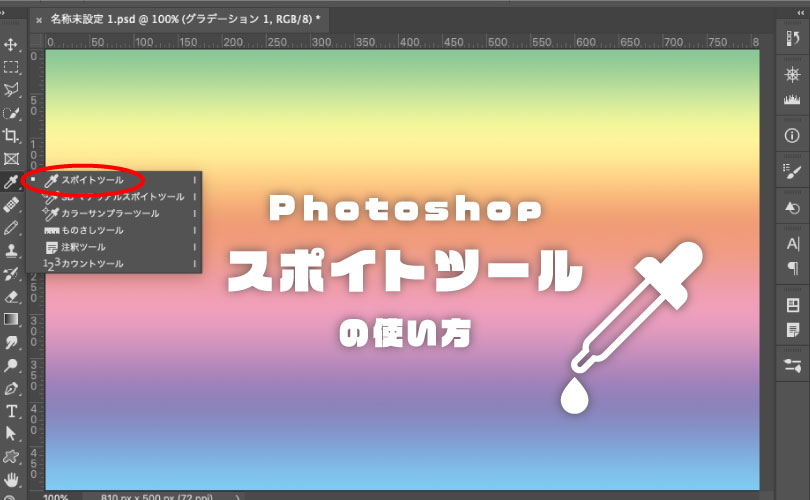Choose カウントツール from flyout

(114, 264)
